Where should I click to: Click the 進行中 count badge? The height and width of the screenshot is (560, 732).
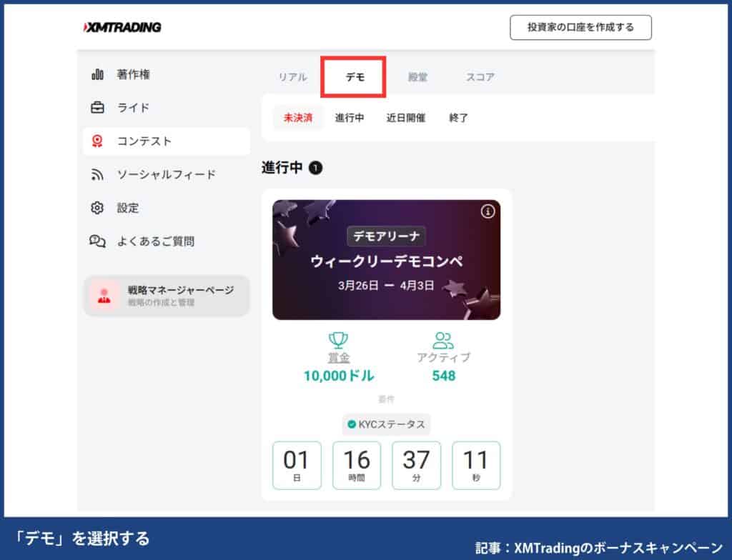315,168
